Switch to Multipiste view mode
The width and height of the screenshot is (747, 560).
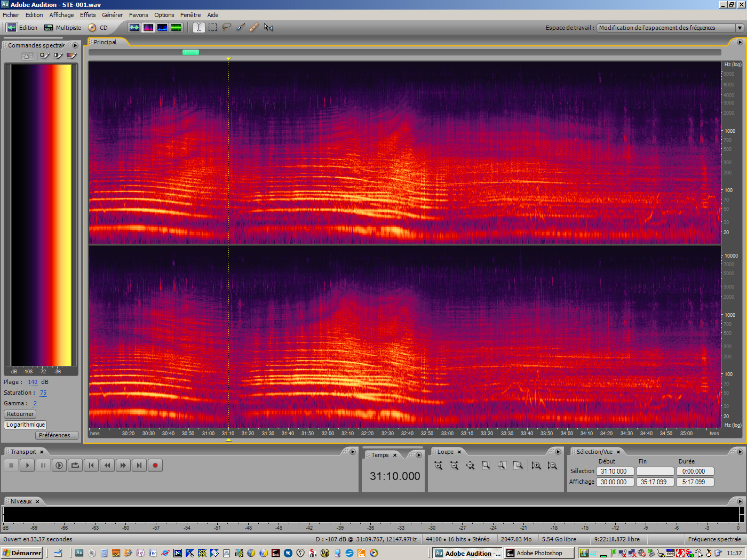point(63,28)
